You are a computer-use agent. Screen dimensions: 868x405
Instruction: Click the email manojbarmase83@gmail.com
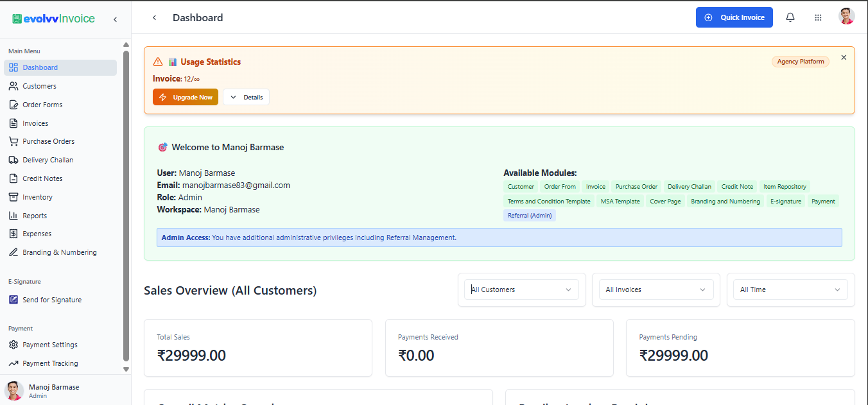(236, 185)
